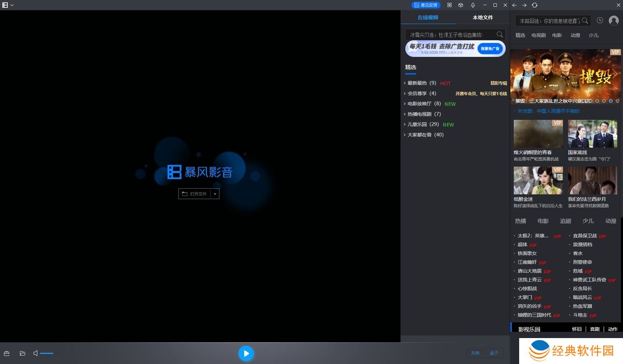Open the user avatar account icon
This screenshot has width=623, height=364.
click(x=614, y=21)
